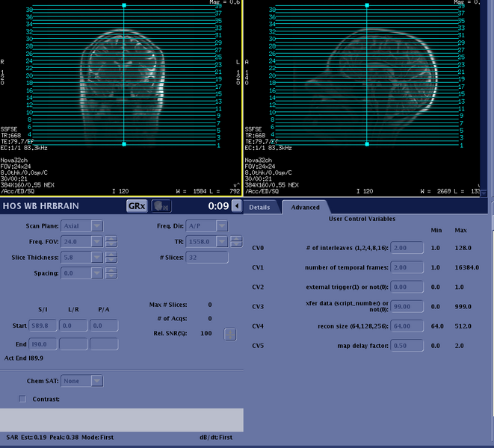Open the Spacing dropdown arrow
This screenshot has height=448, width=494.
click(x=97, y=273)
